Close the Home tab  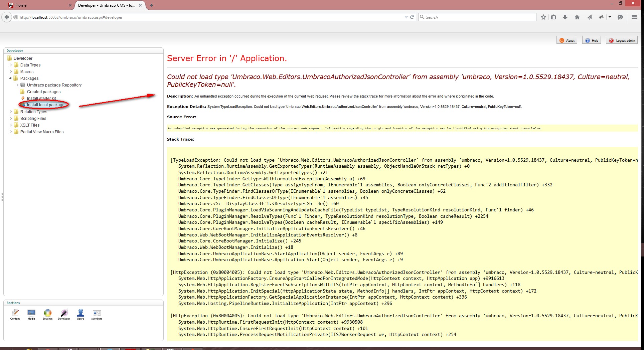[70, 5]
